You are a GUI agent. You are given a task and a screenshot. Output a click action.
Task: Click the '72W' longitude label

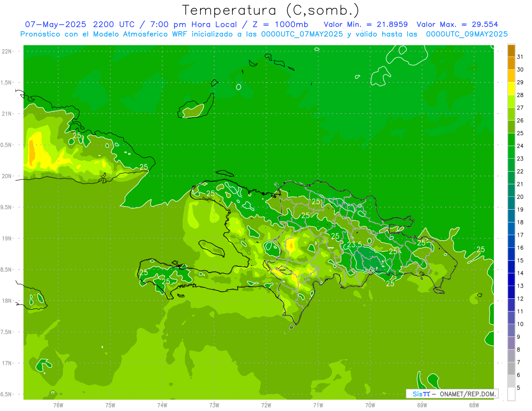point(266,405)
